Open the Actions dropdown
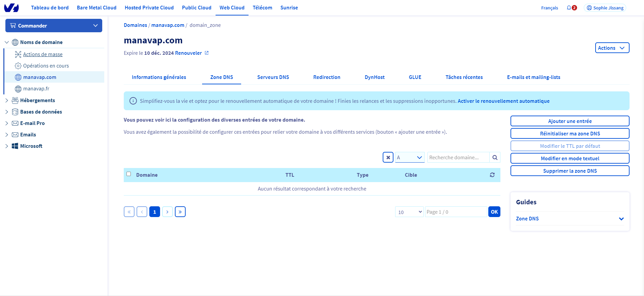 coord(612,48)
